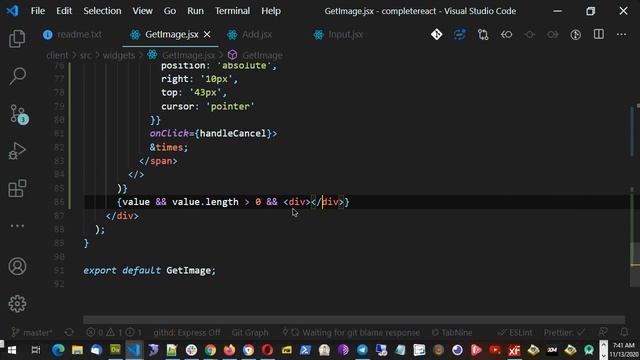Screen dimensions: 640x360
Task: Open Google Chrome from taskbar
Action: (210, 350)
